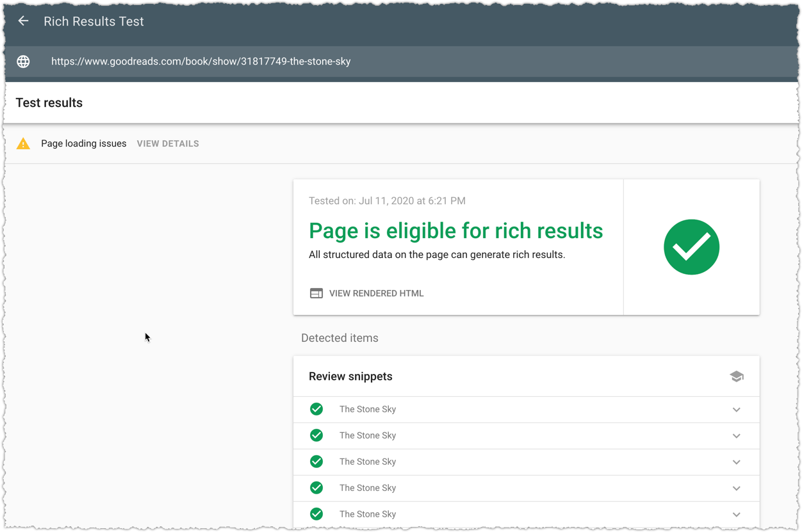The height and width of the screenshot is (532, 802).
Task: Click the large green checkmark circle
Action: (691, 247)
